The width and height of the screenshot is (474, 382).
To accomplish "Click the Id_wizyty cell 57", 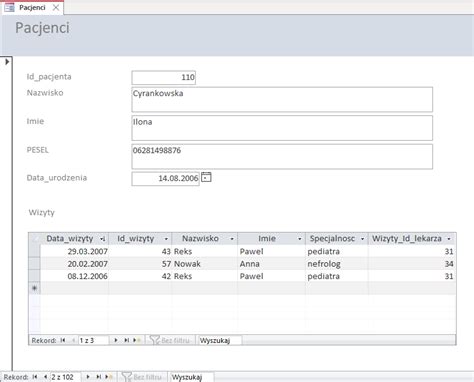I will coord(140,264).
